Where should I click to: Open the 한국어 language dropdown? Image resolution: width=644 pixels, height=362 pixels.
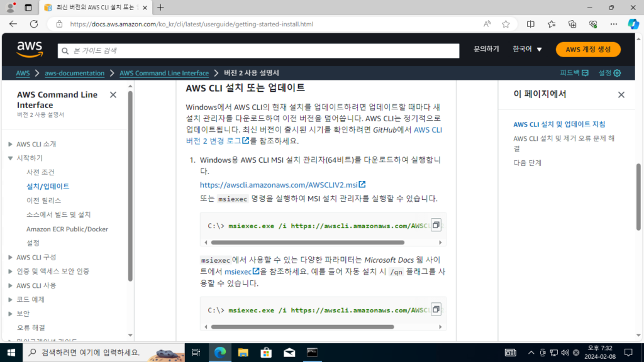pyautogui.click(x=528, y=49)
